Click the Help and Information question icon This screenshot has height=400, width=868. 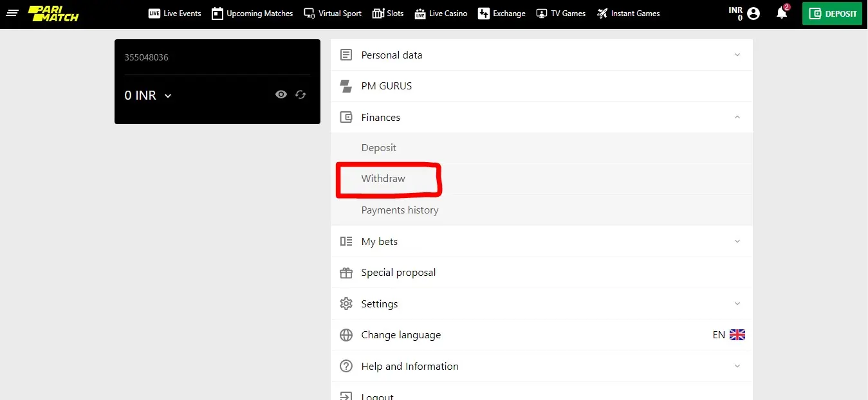click(x=346, y=366)
